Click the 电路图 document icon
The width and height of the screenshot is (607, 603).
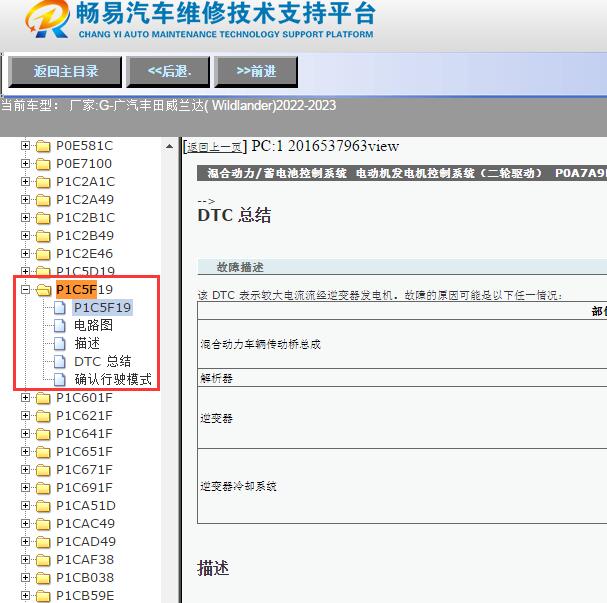pos(60,325)
